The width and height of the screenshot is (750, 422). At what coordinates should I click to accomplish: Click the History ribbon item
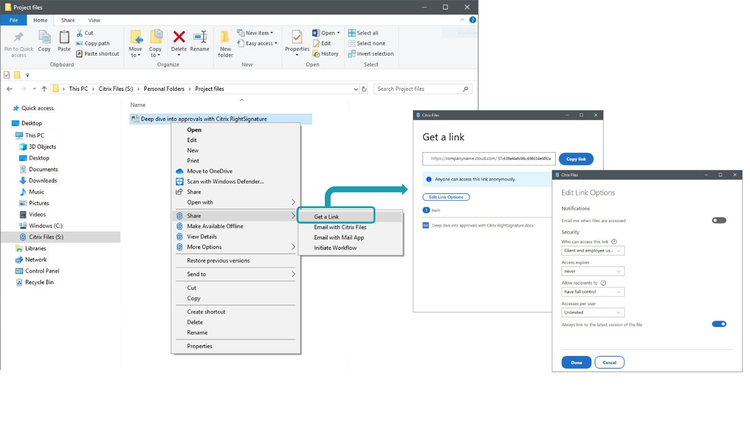pos(325,54)
